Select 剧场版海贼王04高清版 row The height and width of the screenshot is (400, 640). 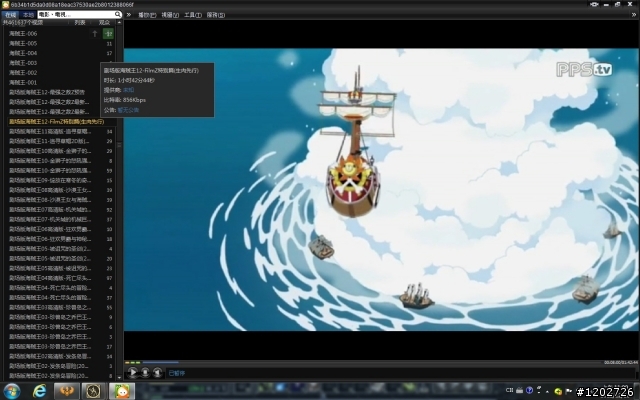tap(61, 278)
